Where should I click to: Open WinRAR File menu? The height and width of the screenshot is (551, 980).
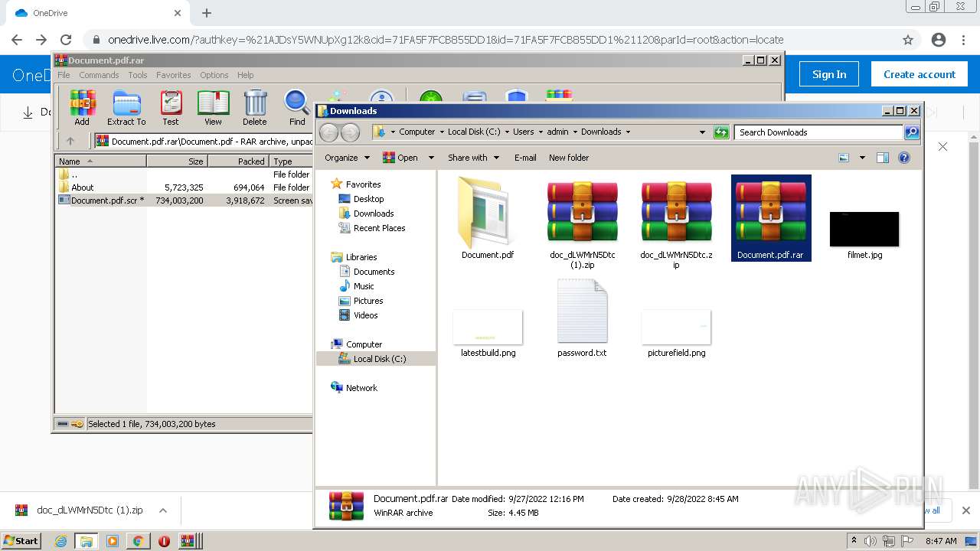point(64,75)
